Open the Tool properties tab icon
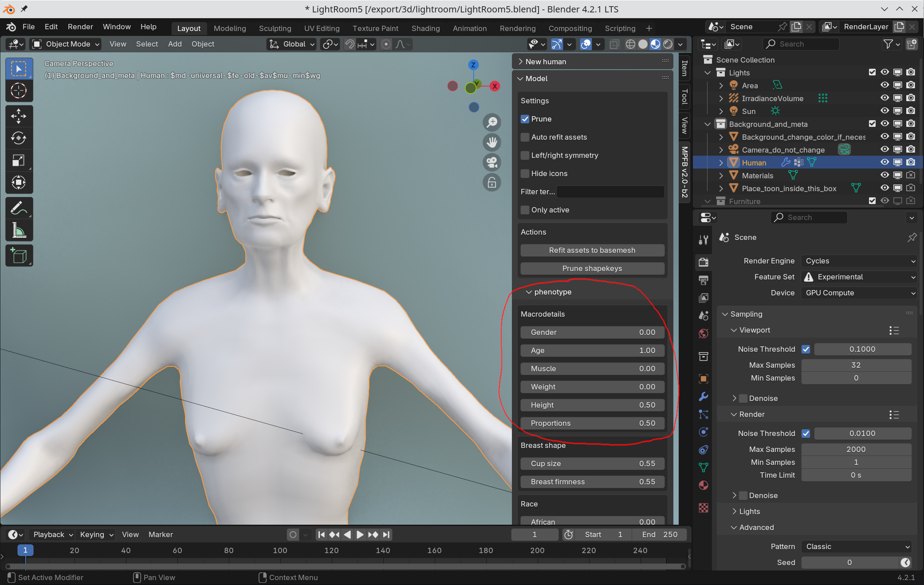 pos(704,240)
